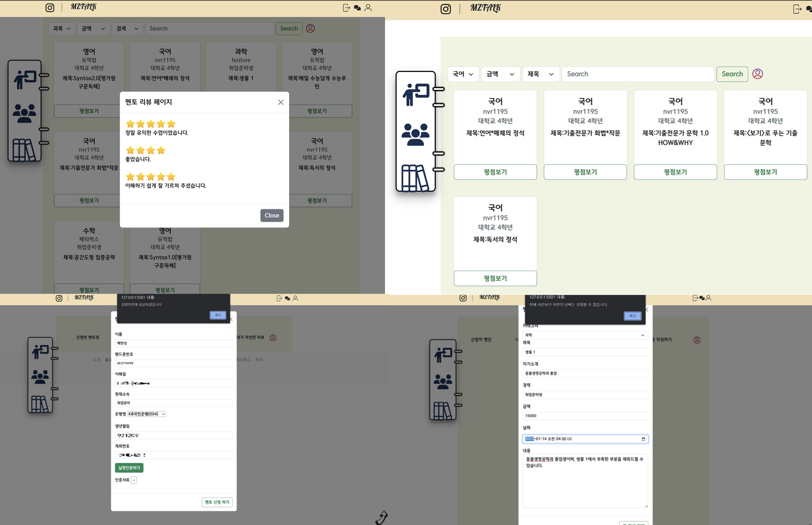Open 은행명 KB국민은행(004) dropdown
Viewport: 812px width, 525px height.
click(x=146, y=414)
